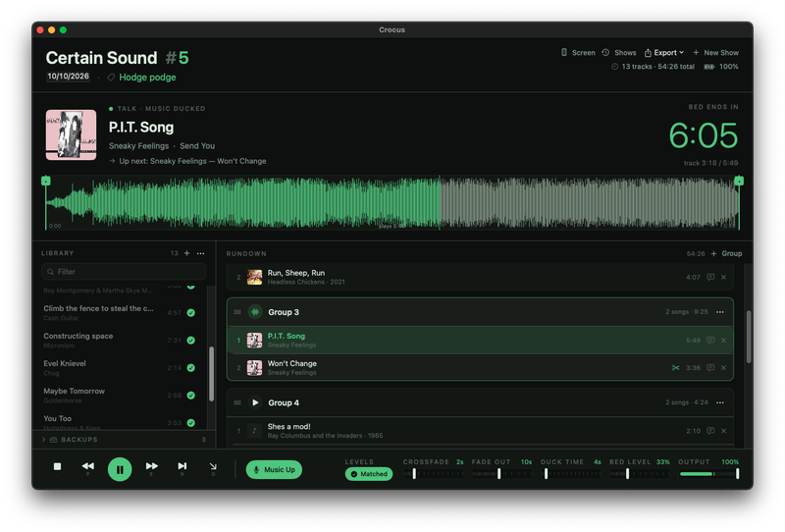Adjust the Output volume slider
785x532 pixels.
point(708,473)
